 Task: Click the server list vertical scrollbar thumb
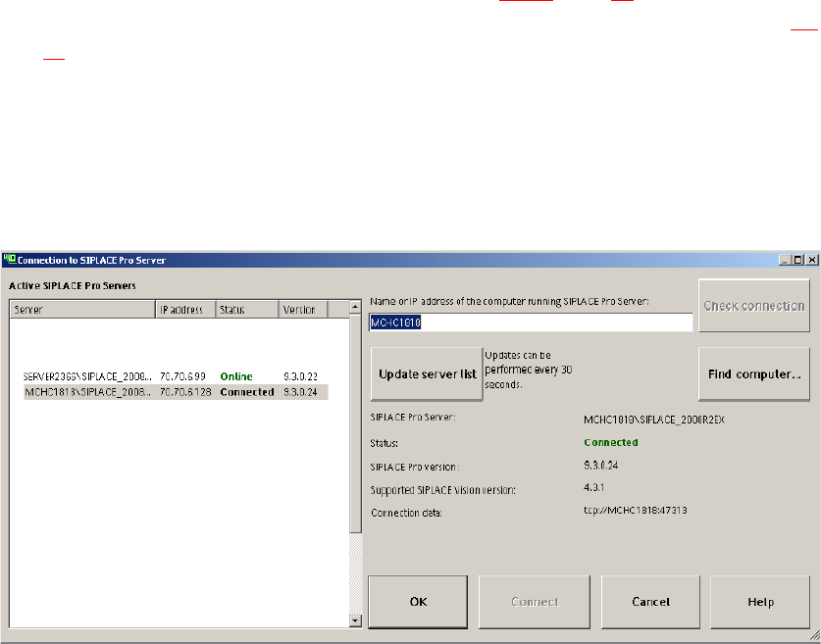[x=355, y=423]
